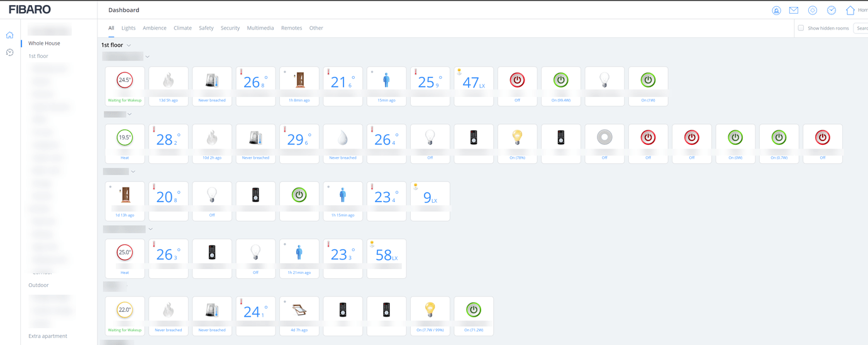
Task: Open the clock icon in top header
Action: click(x=831, y=11)
